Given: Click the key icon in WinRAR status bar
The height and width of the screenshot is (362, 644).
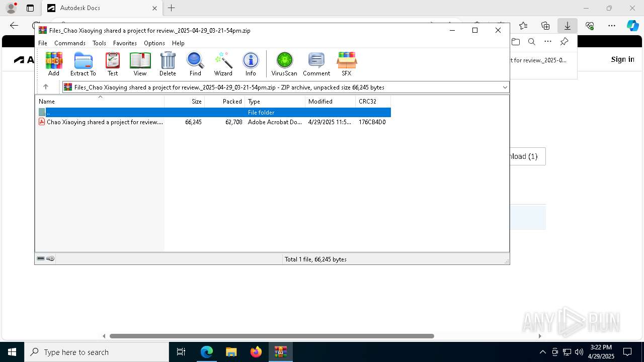Looking at the screenshot, I should tap(50, 258).
